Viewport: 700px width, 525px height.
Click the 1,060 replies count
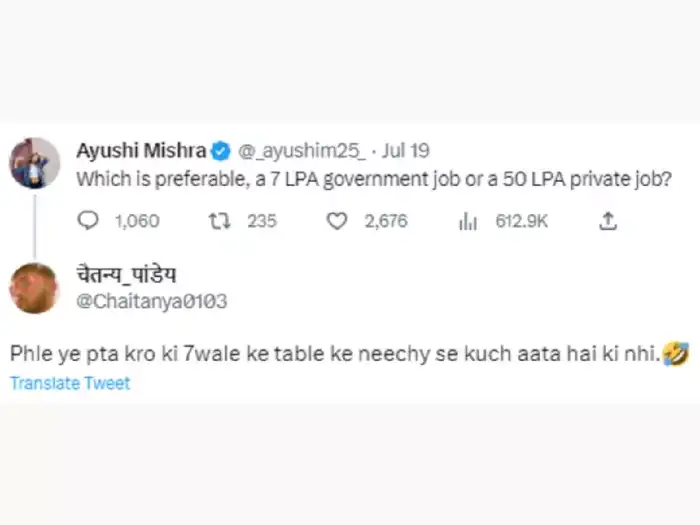click(137, 221)
